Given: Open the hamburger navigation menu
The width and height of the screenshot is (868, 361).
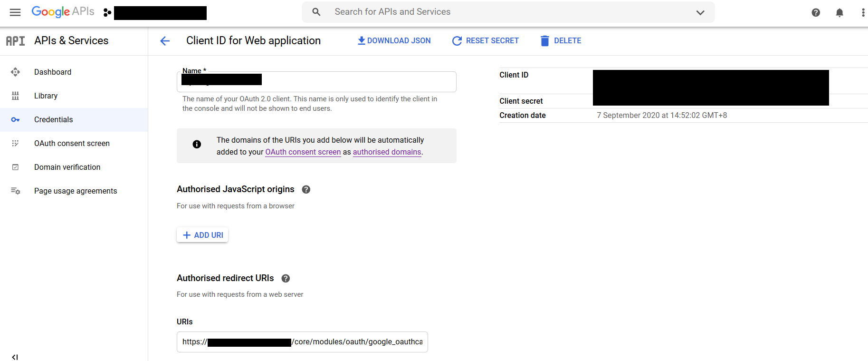Looking at the screenshot, I should (x=15, y=12).
